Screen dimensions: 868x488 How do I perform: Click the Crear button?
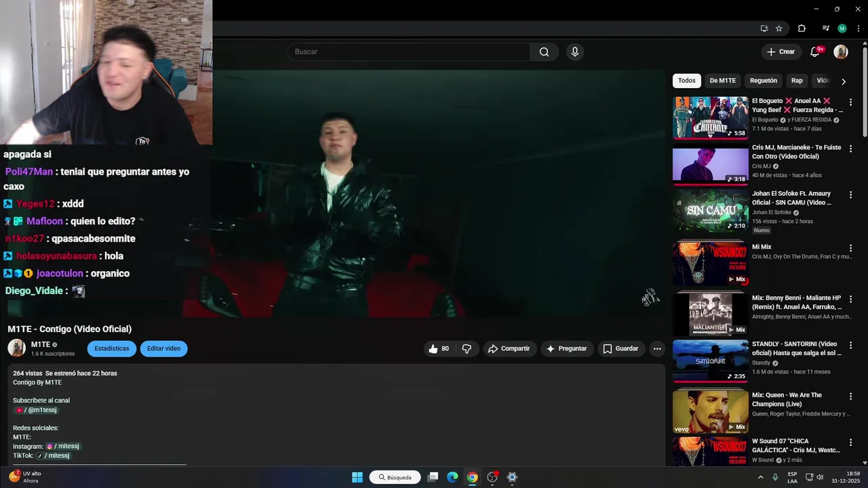781,52
